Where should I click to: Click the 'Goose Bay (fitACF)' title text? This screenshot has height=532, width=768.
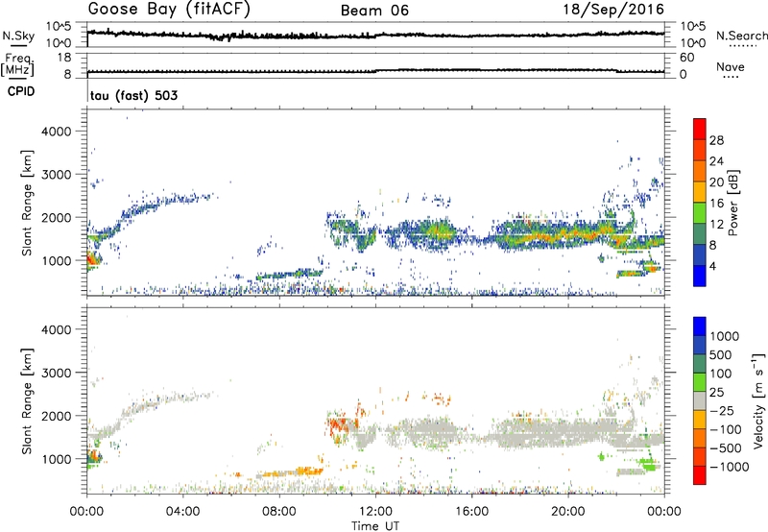coord(169,10)
